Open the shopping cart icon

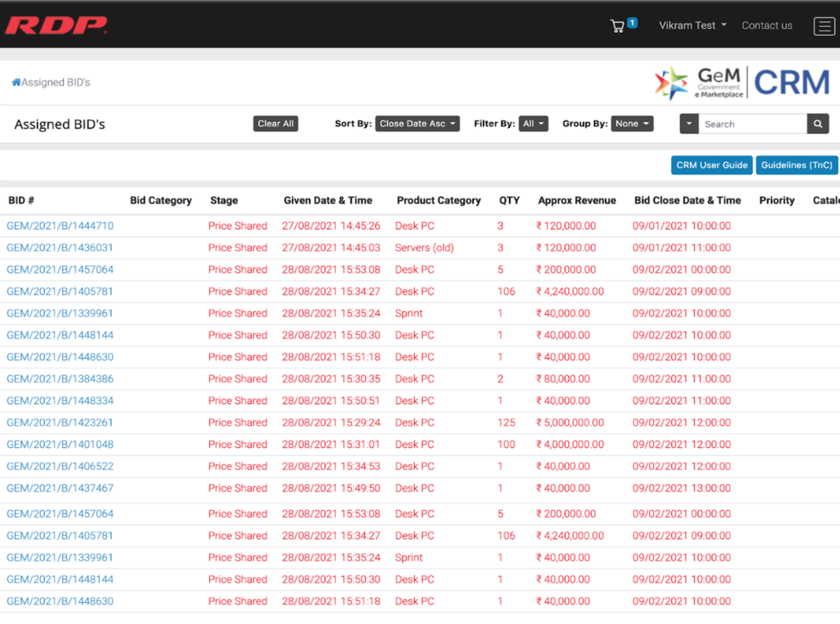618,26
